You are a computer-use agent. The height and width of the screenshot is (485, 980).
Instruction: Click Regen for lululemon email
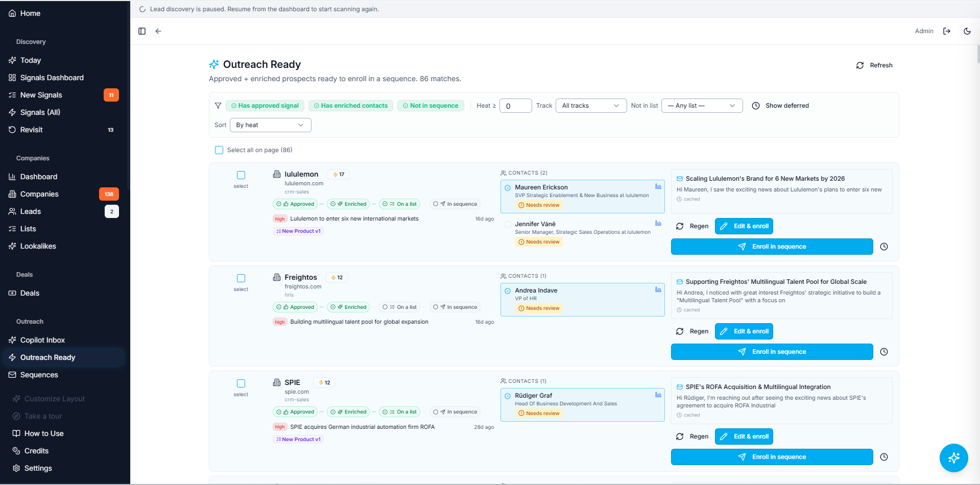[692, 226]
